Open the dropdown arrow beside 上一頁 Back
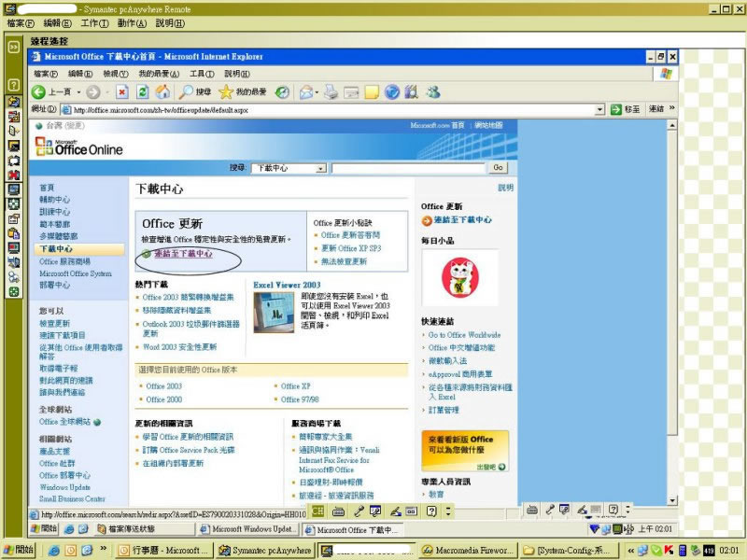747x560 pixels. pyautogui.click(x=78, y=92)
